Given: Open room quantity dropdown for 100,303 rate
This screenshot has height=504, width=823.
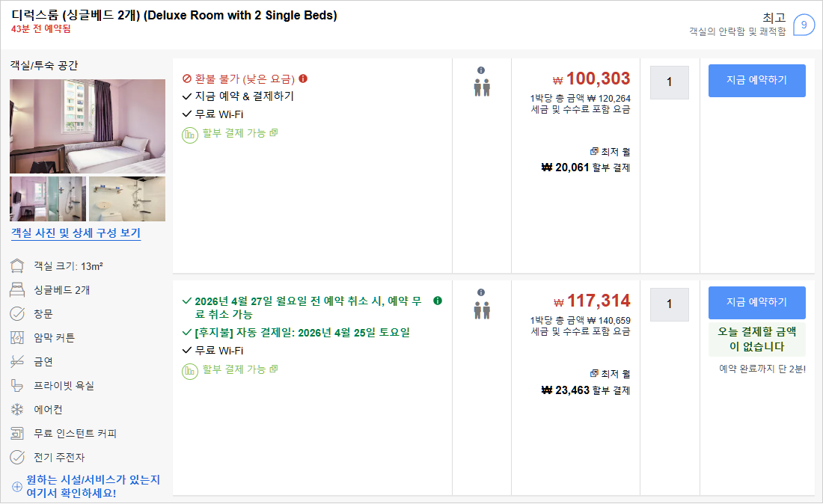Looking at the screenshot, I should (x=669, y=82).
